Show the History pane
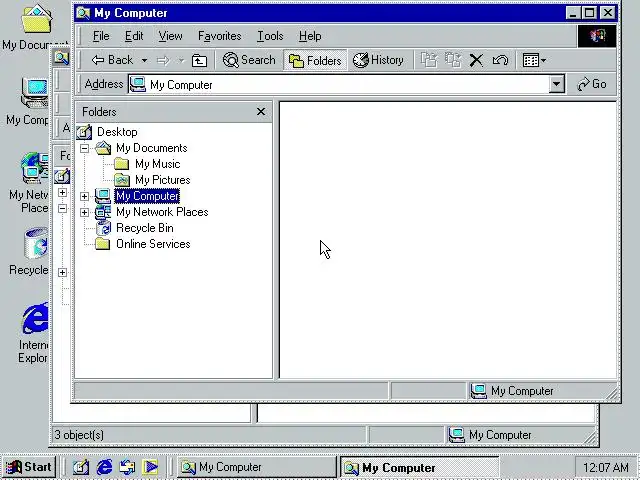The height and width of the screenshot is (480, 640). click(x=378, y=60)
